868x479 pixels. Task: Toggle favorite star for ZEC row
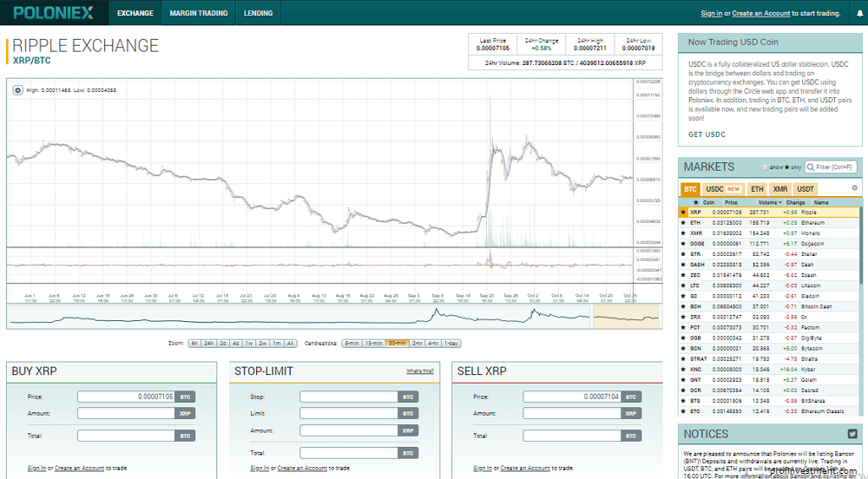(x=683, y=275)
